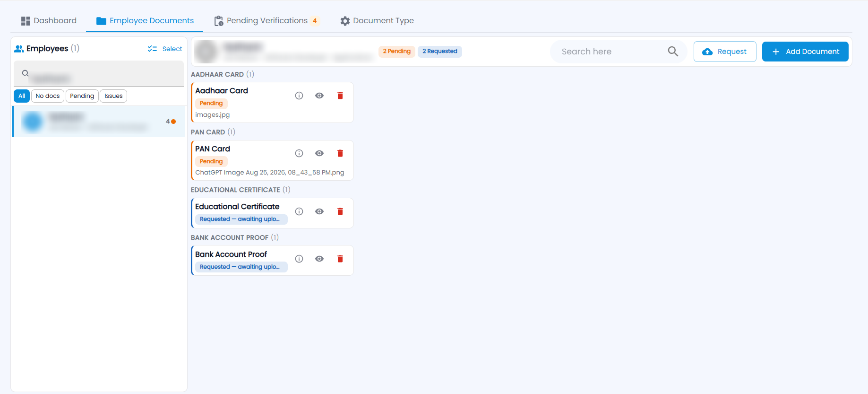Delete the Educational Certificate entry
This screenshot has width=868, height=394.
(x=340, y=211)
